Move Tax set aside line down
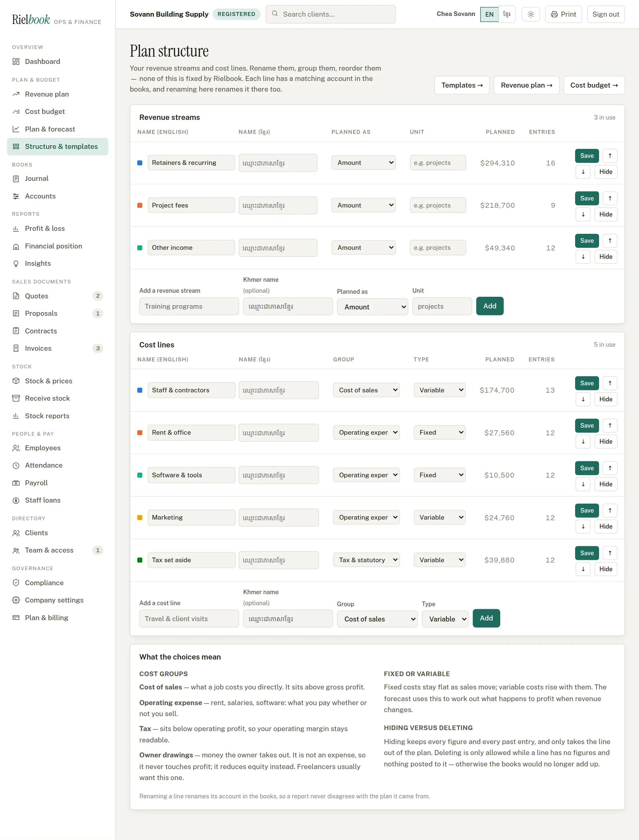639x840 pixels. [583, 569]
